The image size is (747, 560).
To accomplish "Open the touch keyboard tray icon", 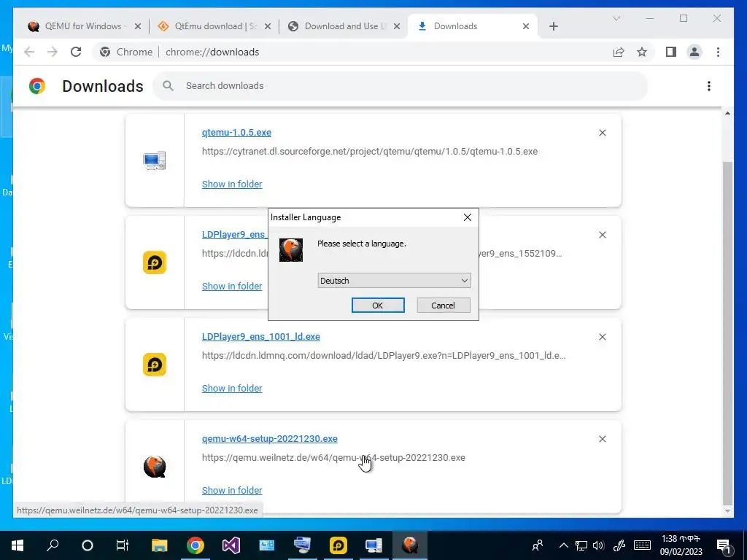I will click(642, 545).
